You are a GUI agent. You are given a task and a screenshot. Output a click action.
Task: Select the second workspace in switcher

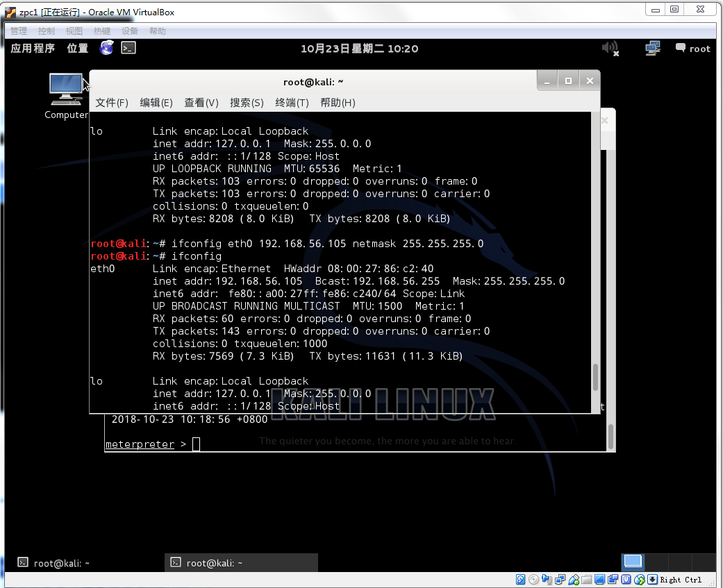(x=656, y=562)
